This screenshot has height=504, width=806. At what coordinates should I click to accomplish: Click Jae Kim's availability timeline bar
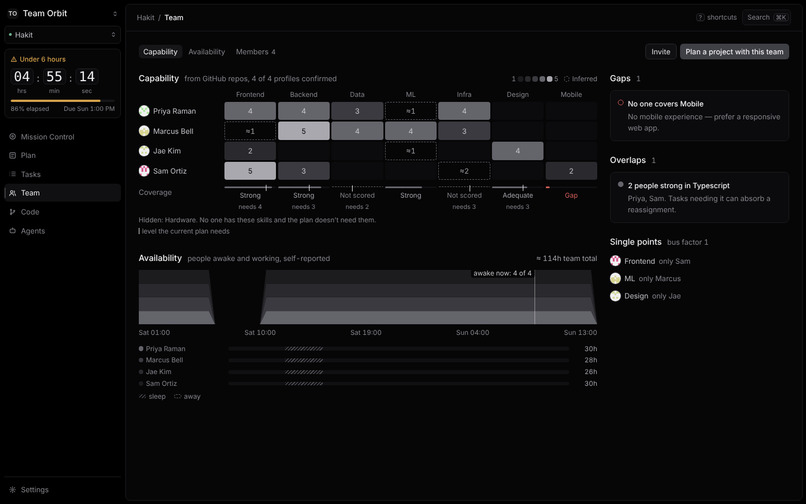pos(399,372)
